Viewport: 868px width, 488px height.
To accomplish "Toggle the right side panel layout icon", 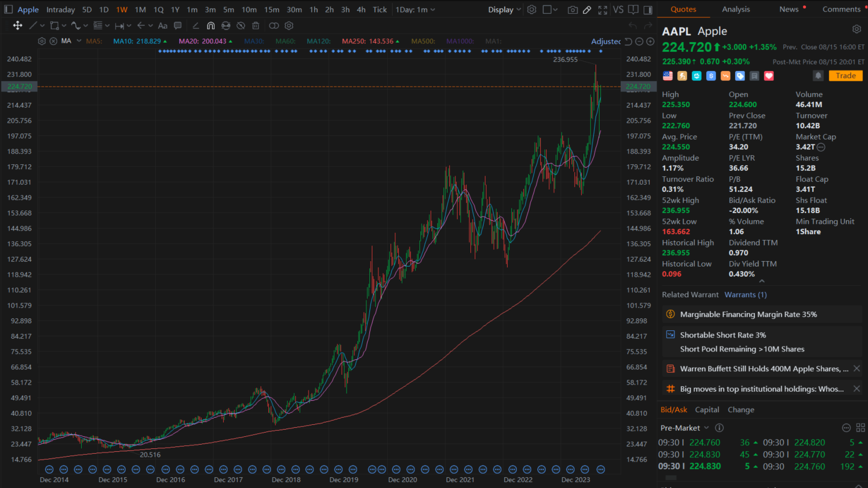I will pos(648,10).
